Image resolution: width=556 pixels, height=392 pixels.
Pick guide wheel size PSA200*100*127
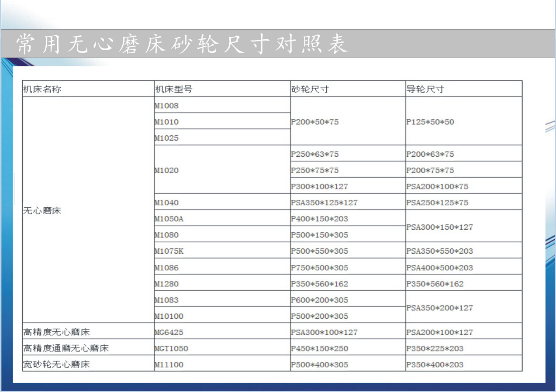[x=464, y=331]
